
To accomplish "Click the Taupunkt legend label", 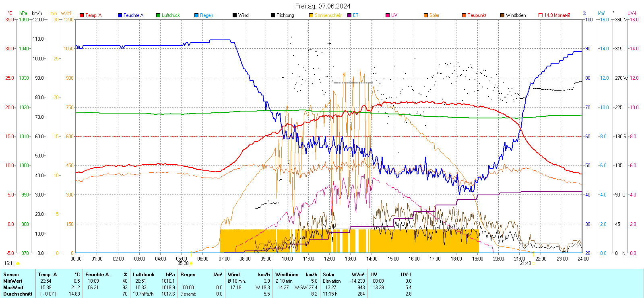I will click(477, 15).
